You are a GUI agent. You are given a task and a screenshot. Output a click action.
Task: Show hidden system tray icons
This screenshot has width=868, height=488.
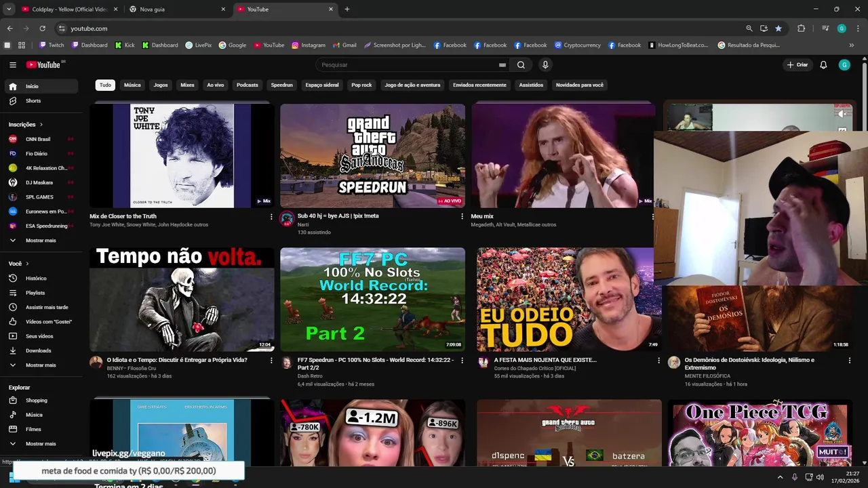780,477
